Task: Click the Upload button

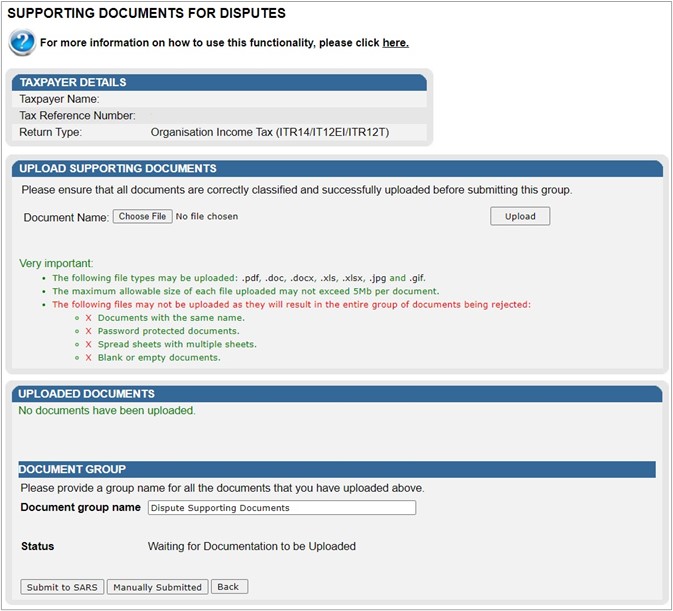Action: coord(519,216)
